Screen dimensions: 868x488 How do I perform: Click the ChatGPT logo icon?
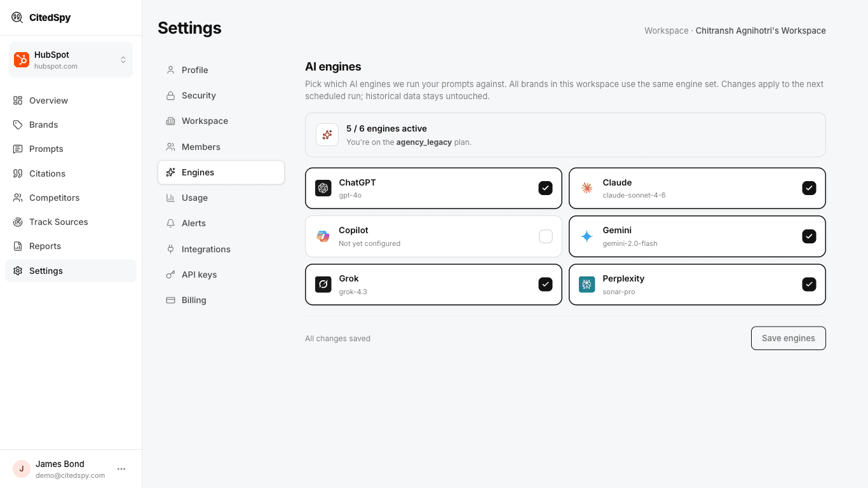pyautogui.click(x=323, y=188)
